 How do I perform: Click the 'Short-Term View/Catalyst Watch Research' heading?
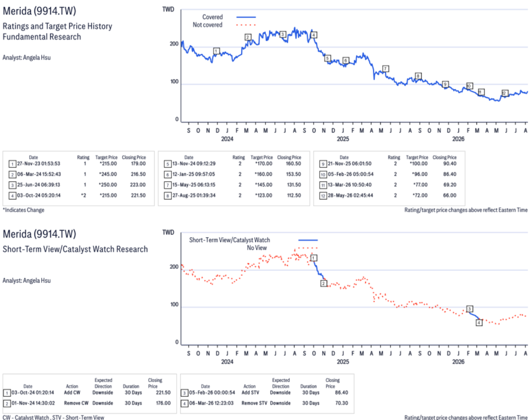click(x=76, y=249)
